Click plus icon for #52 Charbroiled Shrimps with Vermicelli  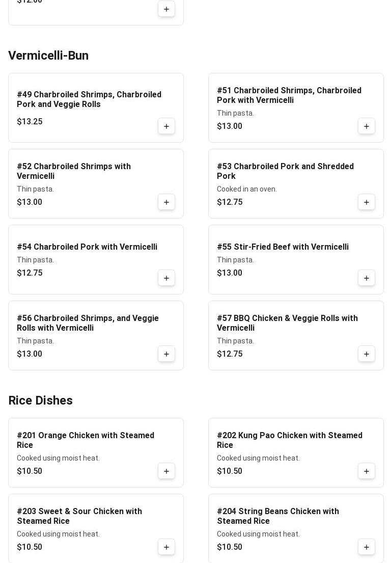tap(166, 202)
